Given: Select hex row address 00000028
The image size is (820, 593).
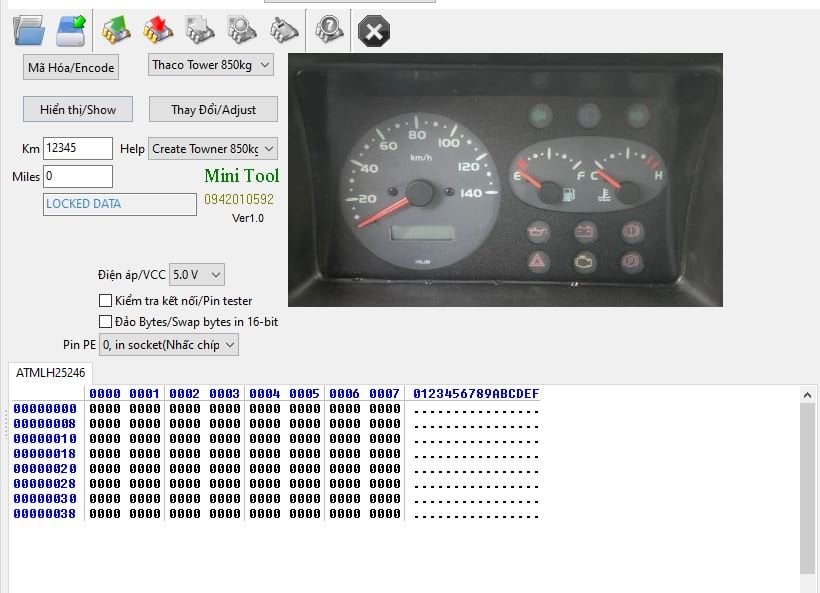Looking at the screenshot, I should click(45, 484).
